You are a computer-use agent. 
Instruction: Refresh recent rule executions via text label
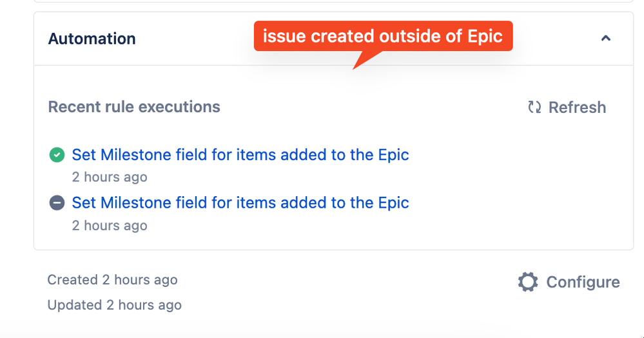click(x=577, y=107)
